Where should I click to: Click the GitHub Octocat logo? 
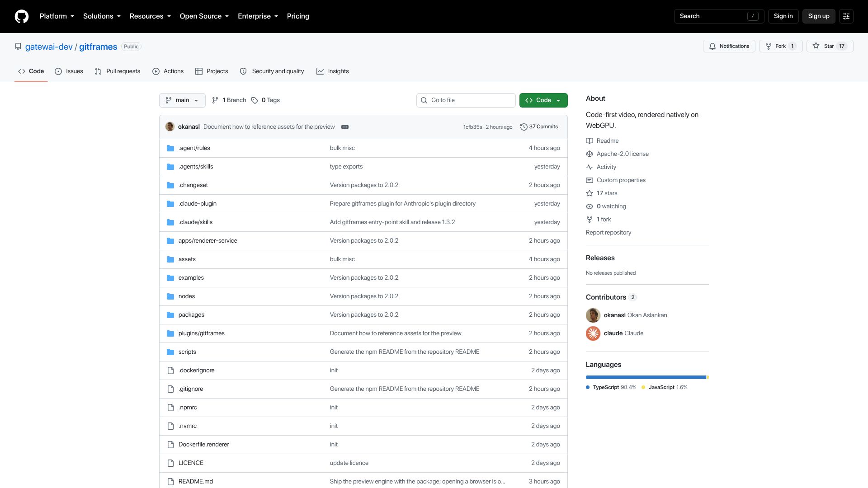pyautogui.click(x=22, y=16)
